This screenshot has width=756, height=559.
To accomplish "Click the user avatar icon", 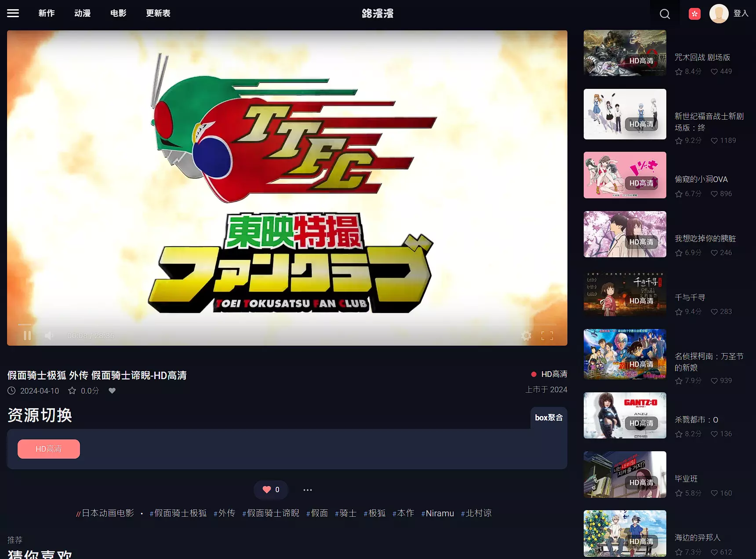I will (719, 14).
